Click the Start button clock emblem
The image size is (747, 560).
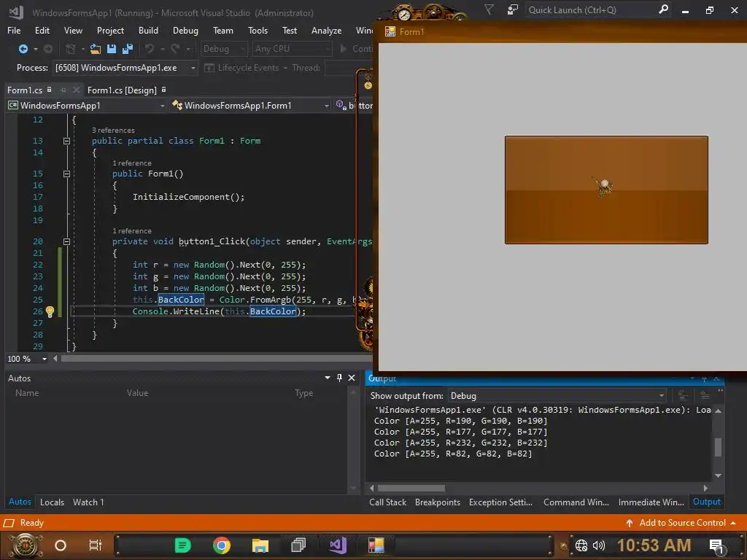click(26, 545)
